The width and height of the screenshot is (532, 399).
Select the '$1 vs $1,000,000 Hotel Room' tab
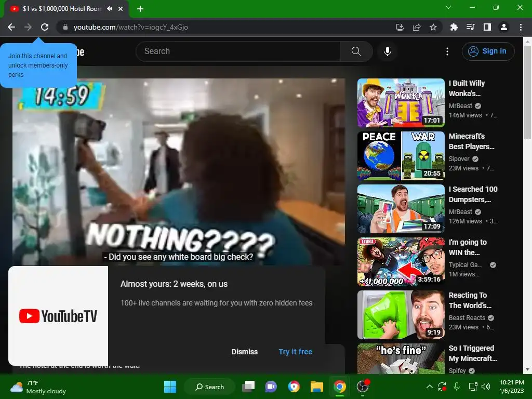[66, 9]
